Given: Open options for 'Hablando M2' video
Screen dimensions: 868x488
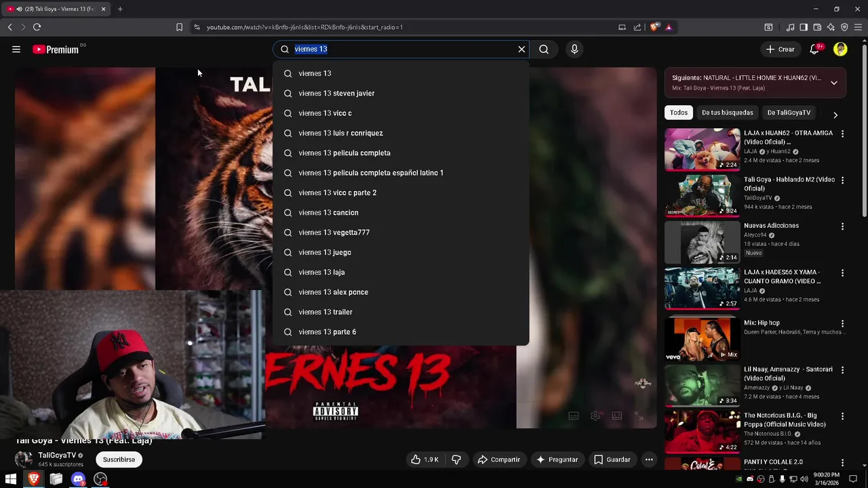Looking at the screenshot, I should 842,180.
